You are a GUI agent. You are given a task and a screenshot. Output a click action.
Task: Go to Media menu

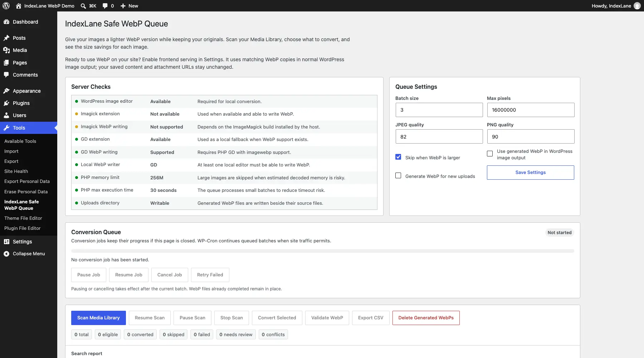(29, 50)
